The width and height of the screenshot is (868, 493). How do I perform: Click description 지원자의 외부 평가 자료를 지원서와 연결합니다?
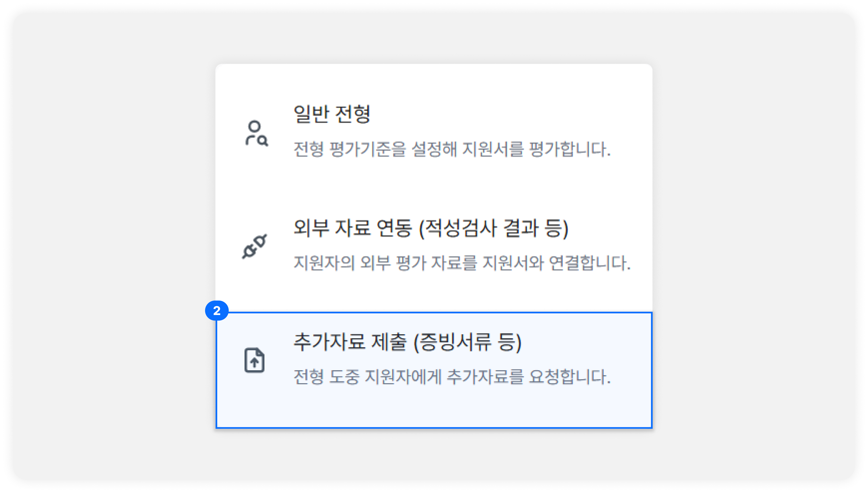(462, 263)
